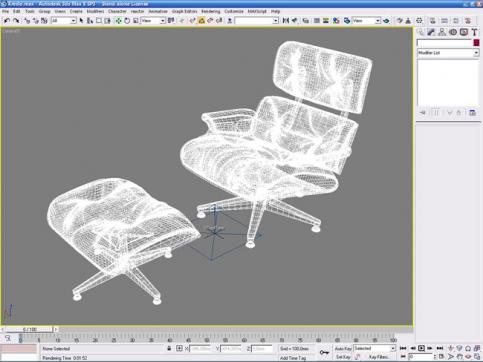Open the named selection set dropdown

coord(256,21)
